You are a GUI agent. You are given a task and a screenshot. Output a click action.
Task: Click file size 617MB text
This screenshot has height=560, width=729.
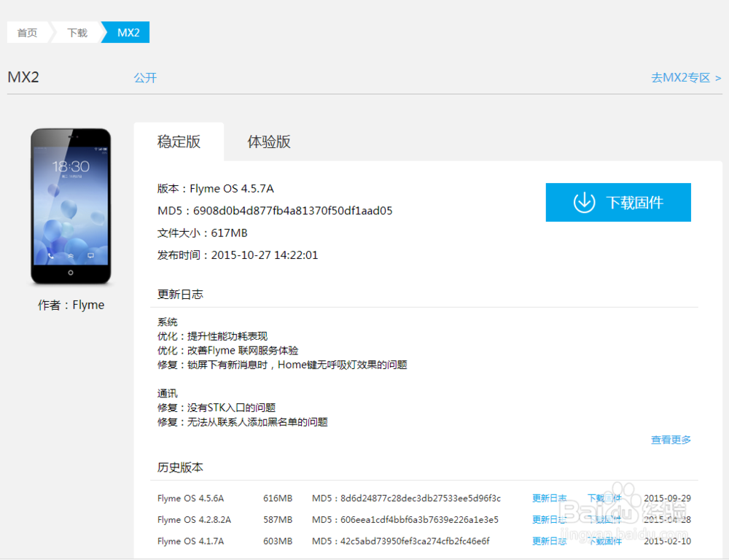point(229,233)
